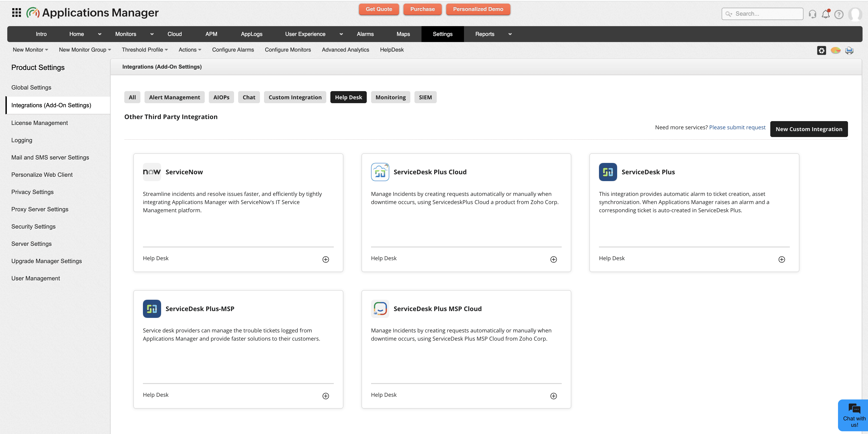Image resolution: width=868 pixels, height=434 pixels.
Task: Click the ServiceDesk Plus-MSP logo icon
Action: click(x=152, y=309)
